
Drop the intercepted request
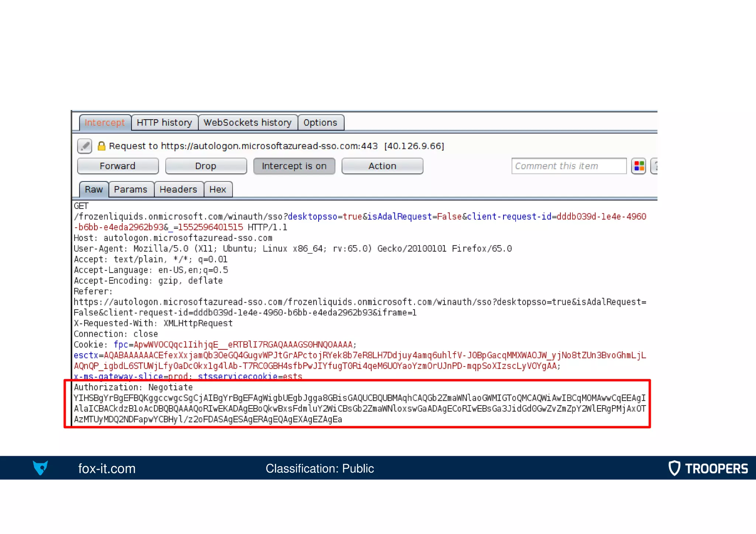point(206,166)
